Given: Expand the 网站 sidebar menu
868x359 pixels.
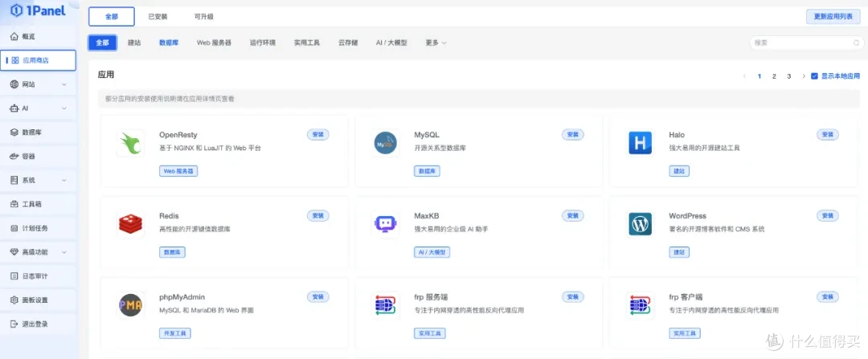Looking at the screenshot, I should point(64,84).
